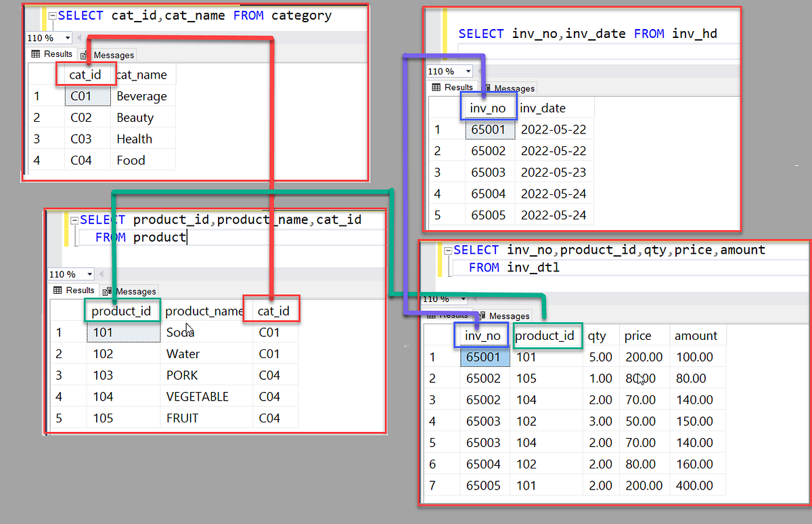The height and width of the screenshot is (524, 812).
Task: Select the cat_id column header in category results
Action: [x=86, y=74]
